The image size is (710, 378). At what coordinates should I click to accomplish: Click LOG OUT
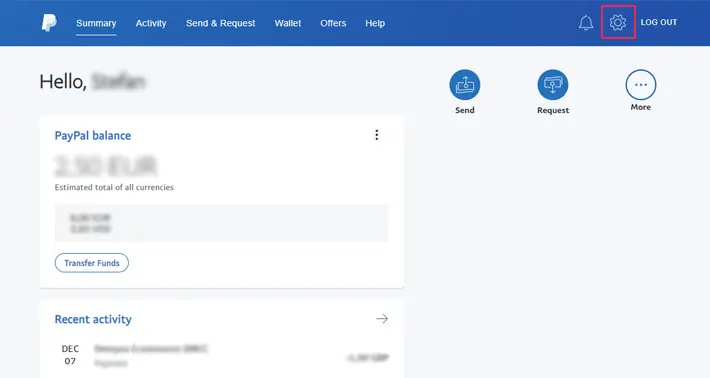coord(659,22)
